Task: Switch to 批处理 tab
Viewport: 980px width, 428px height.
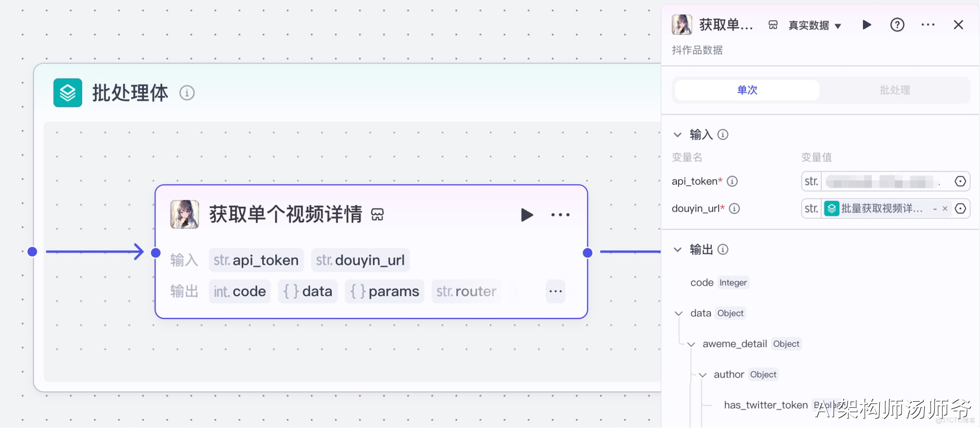Action: [895, 90]
